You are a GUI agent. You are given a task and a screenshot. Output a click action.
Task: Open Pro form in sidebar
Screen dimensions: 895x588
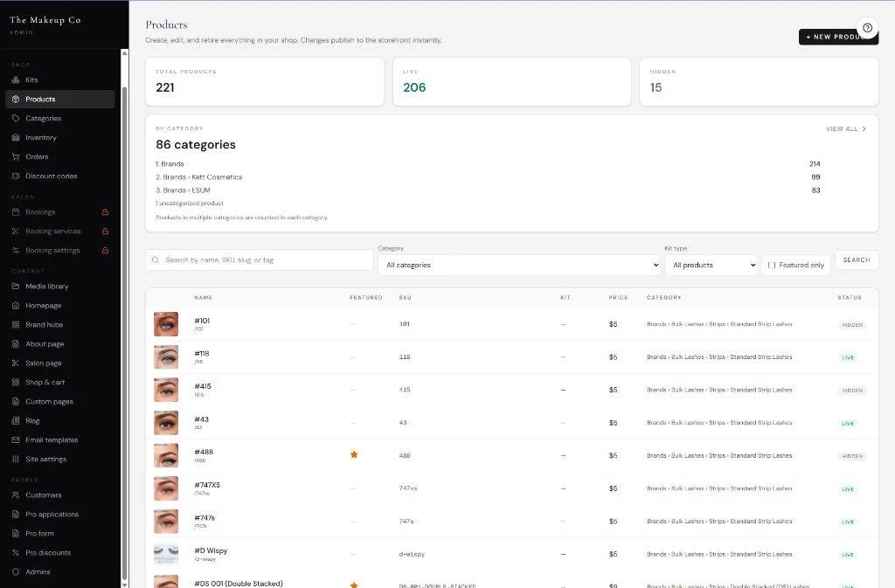pyautogui.click(x=39, y=534)
